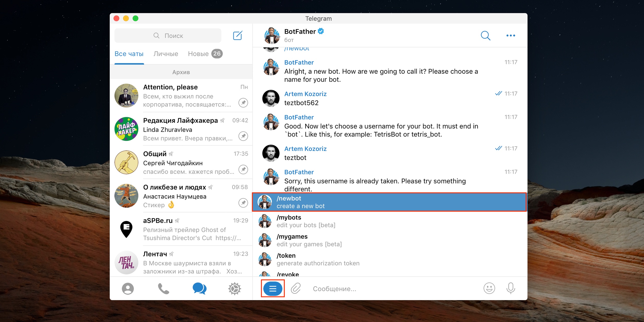This screenshot has width=644, height=322.
Task: Click the pin icon on Общий chat
Action: pyautogui.click(x=243, y=170)
